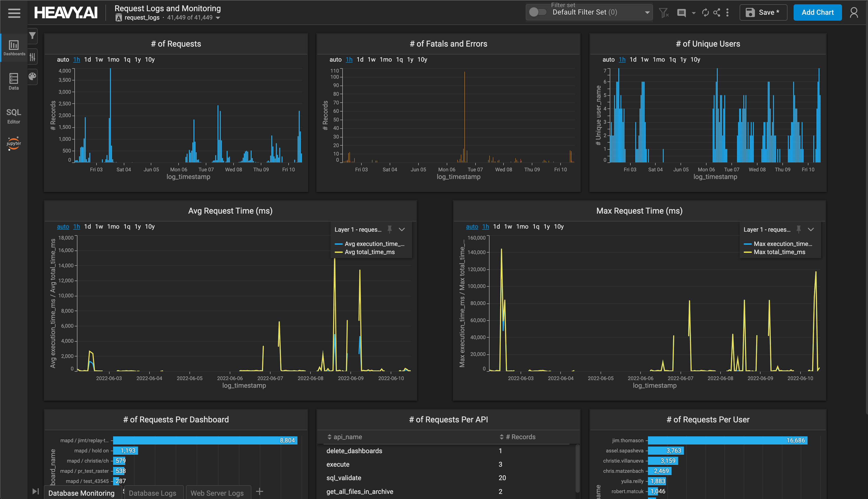The height and width of the screenshot is (499, 868).
Task: Click the share dashboard icon
Action: [716, 13]
